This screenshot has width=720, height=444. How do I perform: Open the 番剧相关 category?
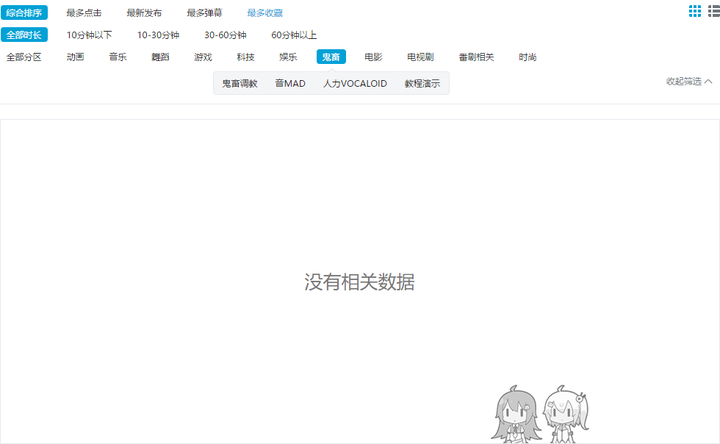click(x=477, y=57)
